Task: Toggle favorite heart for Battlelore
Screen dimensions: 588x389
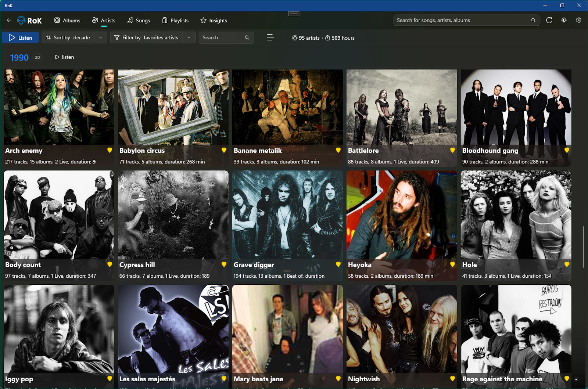Action: point(452,150)
